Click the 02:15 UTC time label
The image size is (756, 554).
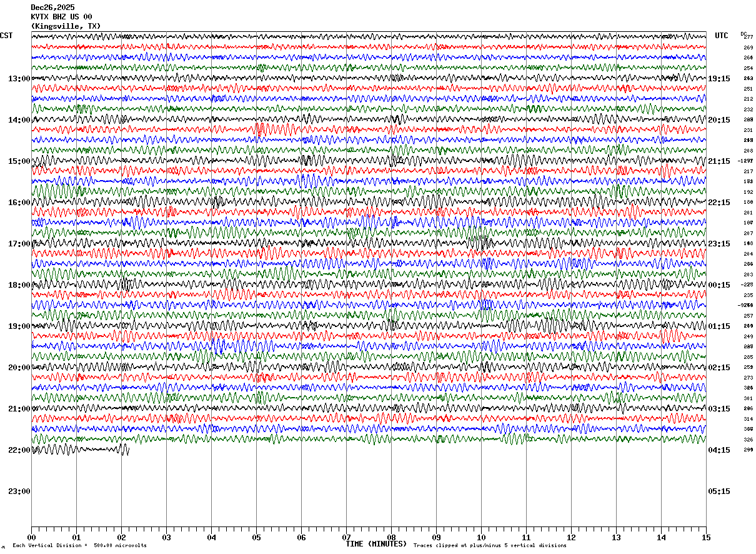pos(719,368)
